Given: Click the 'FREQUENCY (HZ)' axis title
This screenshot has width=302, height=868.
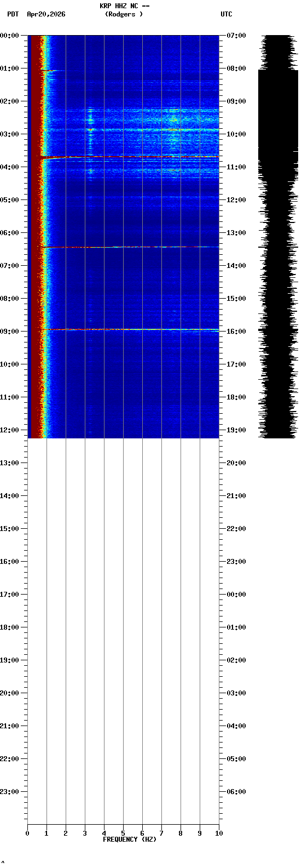Looking at the screenshot, I should point(130,840).
